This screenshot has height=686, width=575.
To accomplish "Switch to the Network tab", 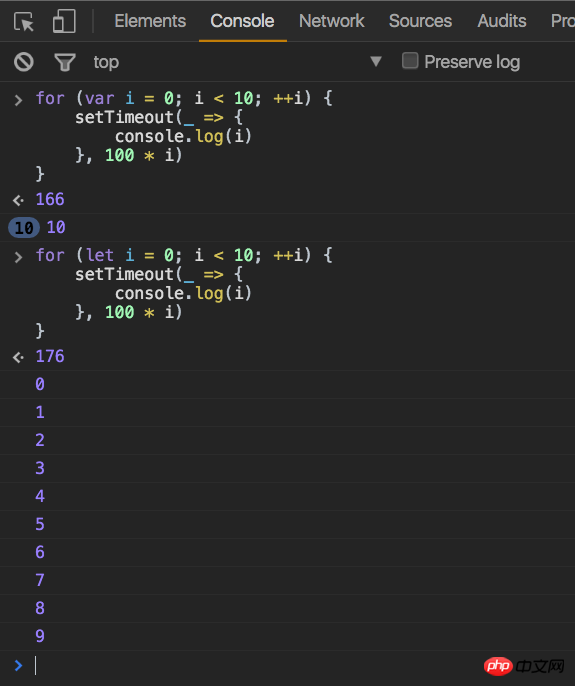I will pyautogui.click(x=332, y=21).
